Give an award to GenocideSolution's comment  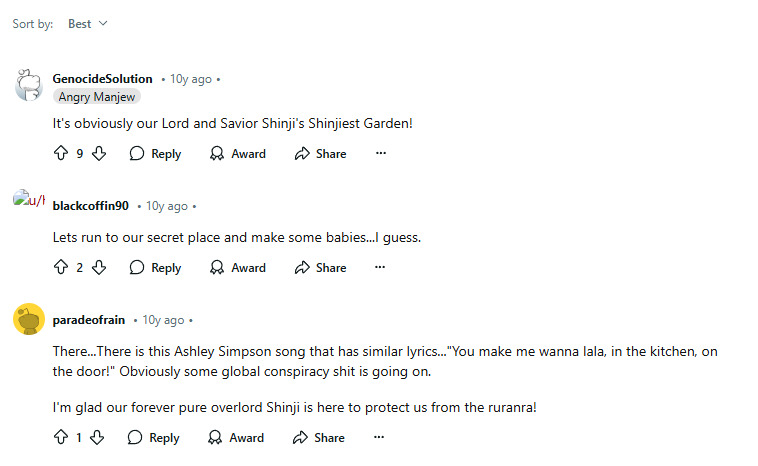click(237, 154)
